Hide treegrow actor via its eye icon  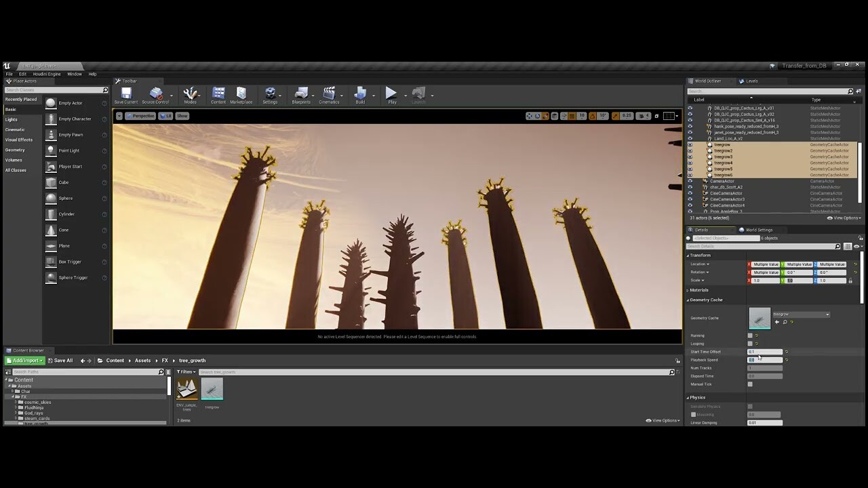[690, 144]
